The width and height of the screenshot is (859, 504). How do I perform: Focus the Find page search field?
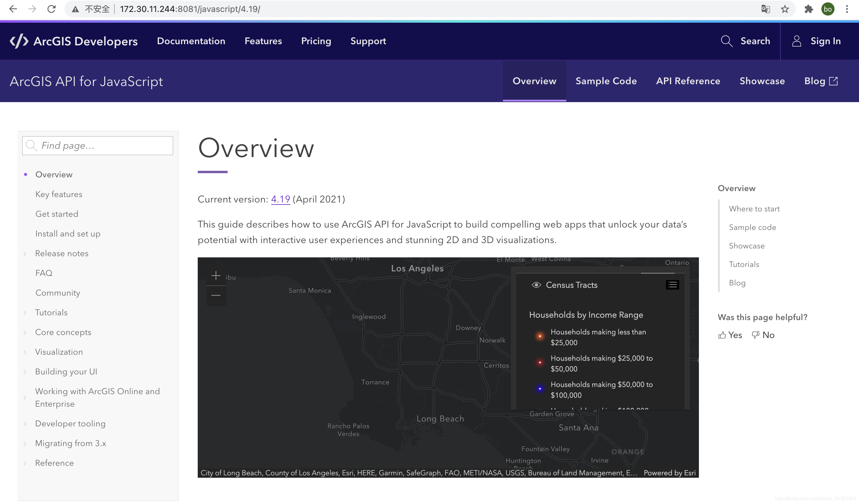point(97,145)
